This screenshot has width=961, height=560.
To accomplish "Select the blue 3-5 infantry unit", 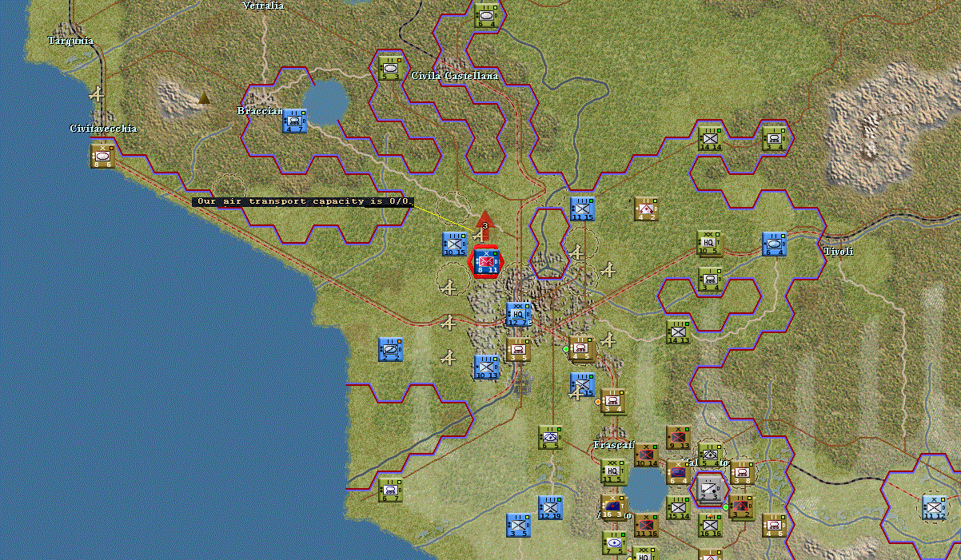I will coord(519,525).
